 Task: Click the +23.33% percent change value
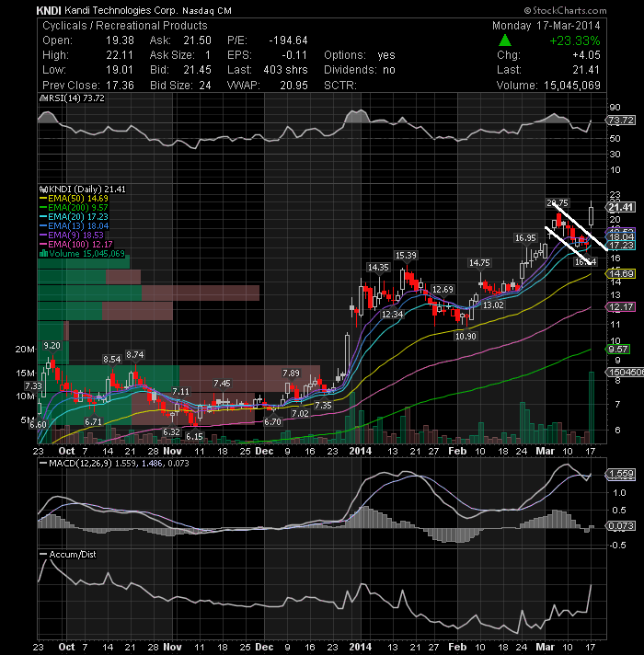(575, 40)
